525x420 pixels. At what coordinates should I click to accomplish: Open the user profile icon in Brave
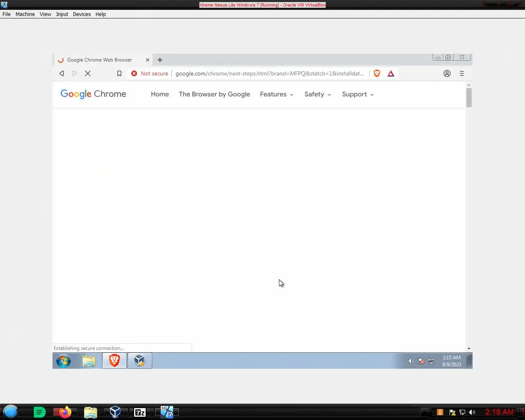coord(447,73)
